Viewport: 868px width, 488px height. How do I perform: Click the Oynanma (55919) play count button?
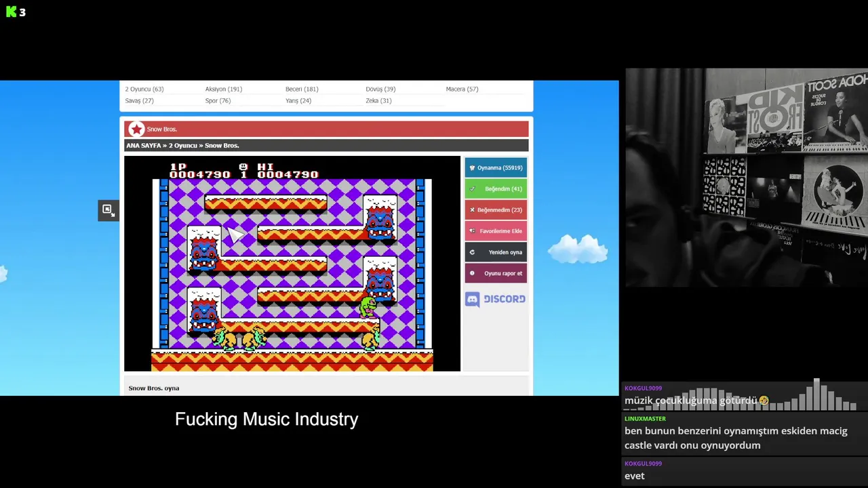[x=496, y=167]
